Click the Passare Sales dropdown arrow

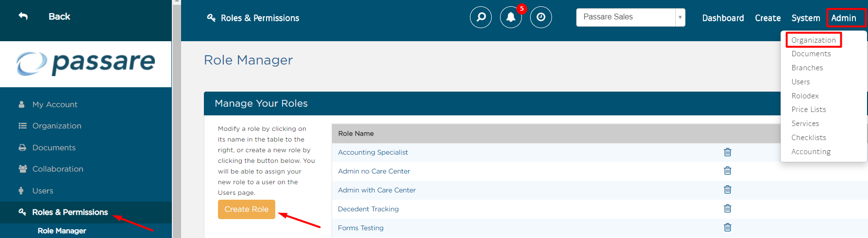pyautogui.click(x=680, y=17)
